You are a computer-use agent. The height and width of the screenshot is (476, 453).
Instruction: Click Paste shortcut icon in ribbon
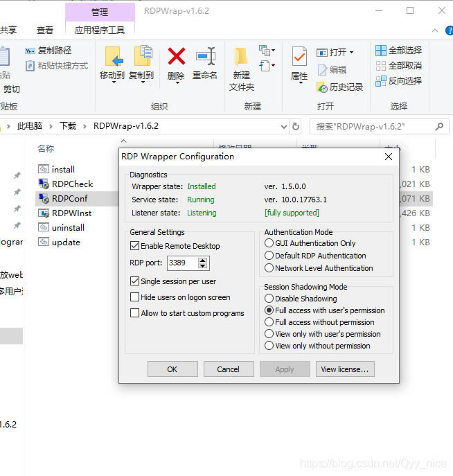(30, 66)
